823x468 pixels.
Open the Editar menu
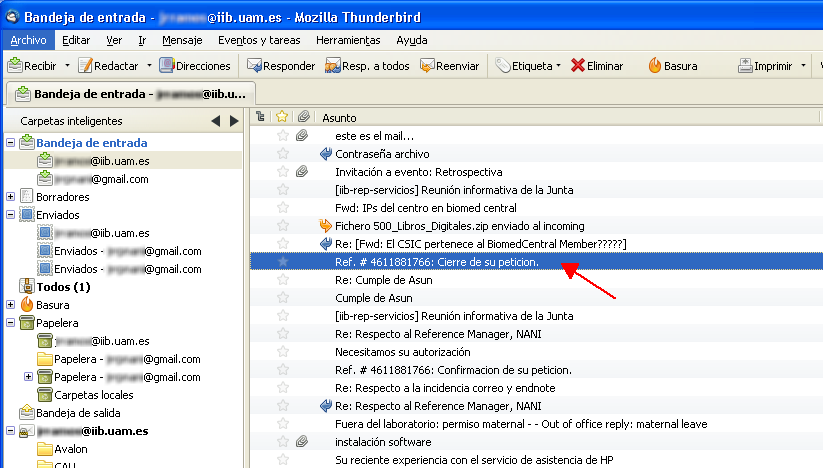click(76, 40)
